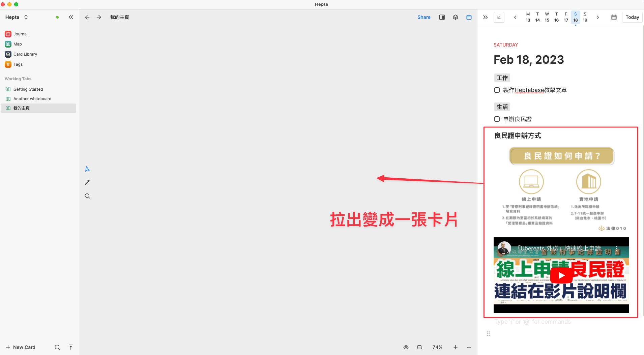This screenshot has width=644, height=355.
Task: Expand the journal panel with the double-chevron
Action: pyautogui.click(x=485, y=17)
